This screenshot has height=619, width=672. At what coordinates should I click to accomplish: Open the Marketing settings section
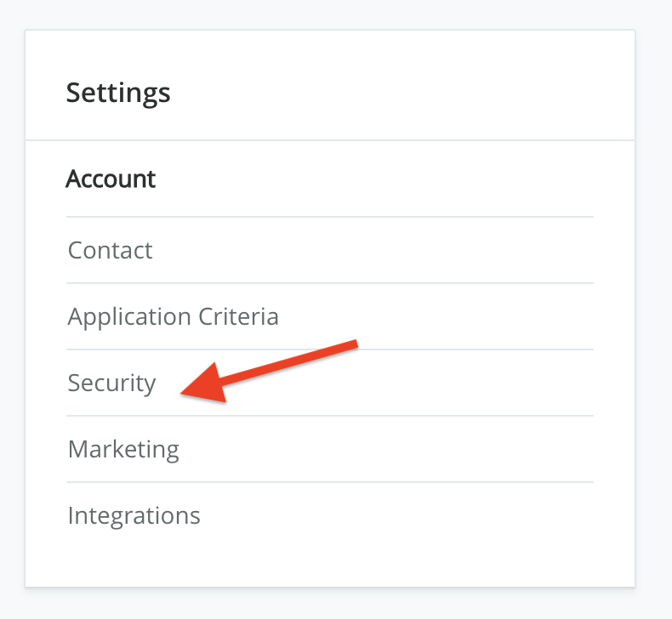[123, 449]
